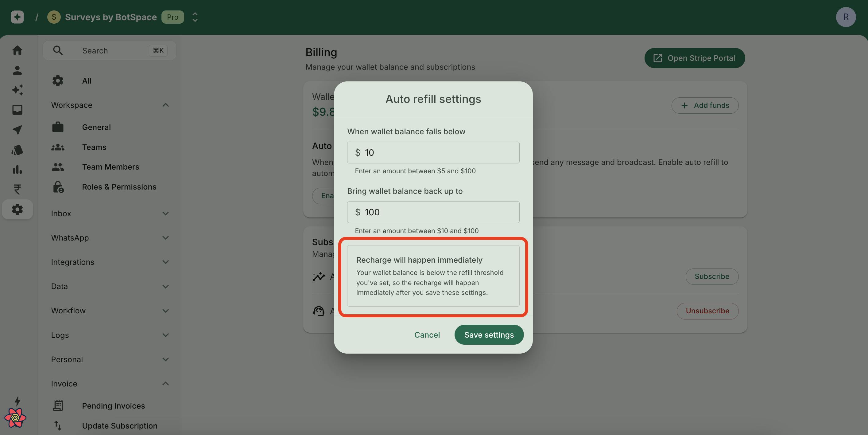Screen dimensions: 868x435
Task: Open Stripe Portal for billing management
Action: click(x=695, y=58)
